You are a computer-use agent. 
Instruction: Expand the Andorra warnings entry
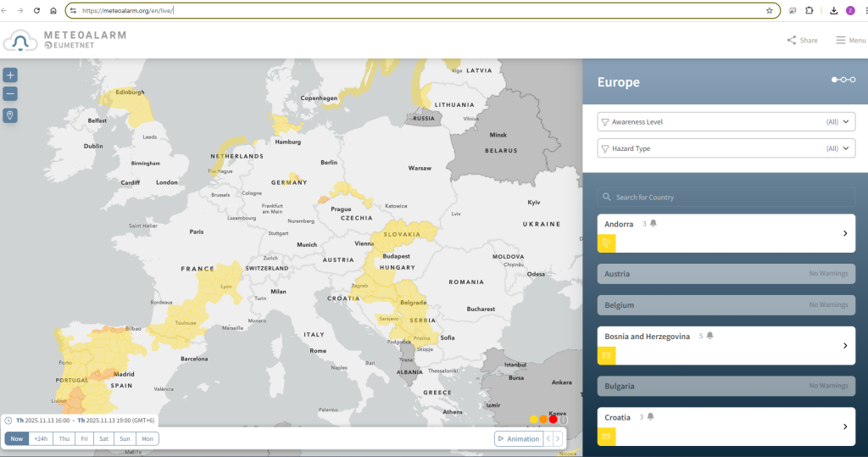point(726,233)
